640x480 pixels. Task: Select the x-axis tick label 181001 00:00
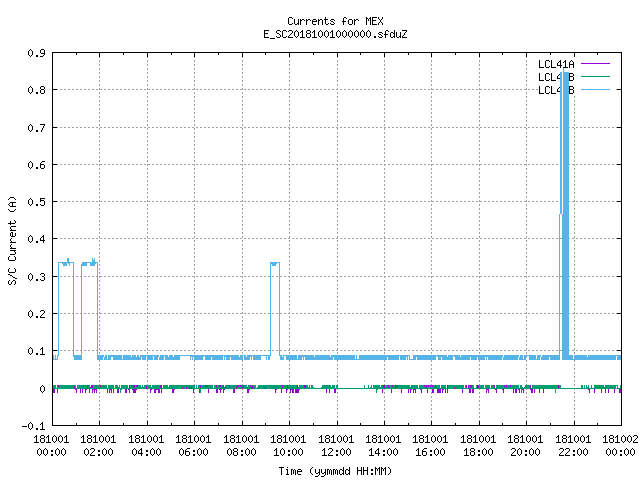coord(51,446)
